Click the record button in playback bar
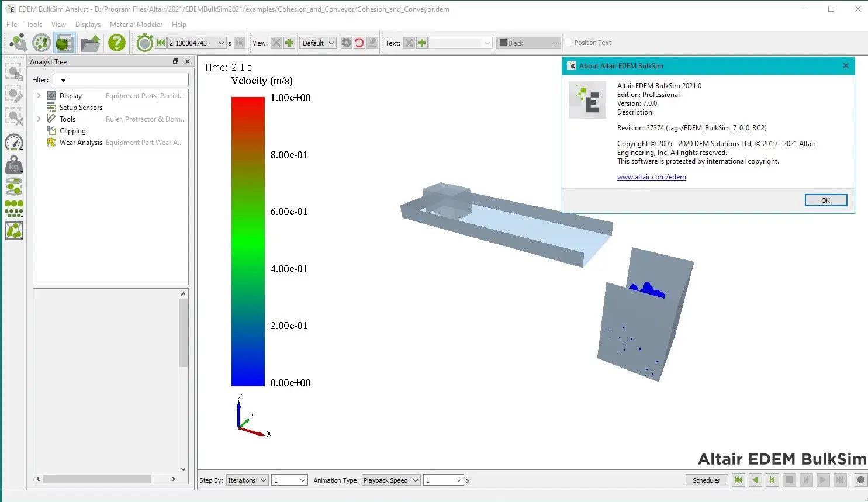This screenshot has width=868, height=502. click(860, 480)
